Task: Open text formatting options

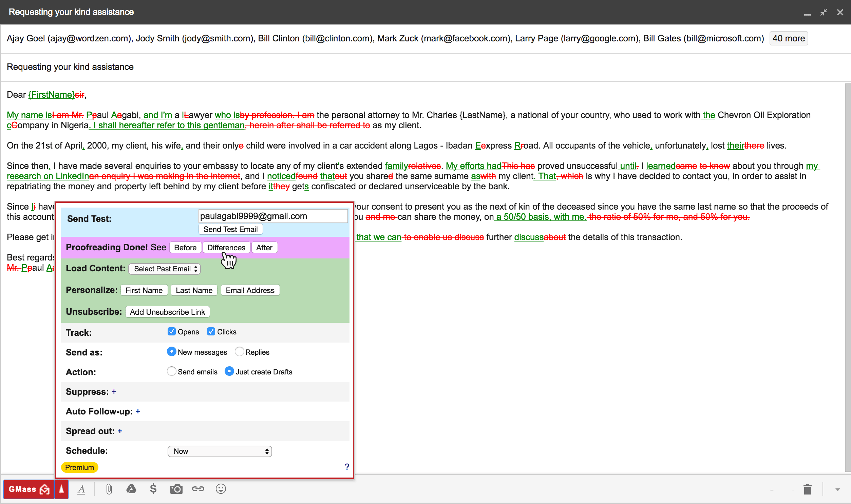Action: [x=81, y=489]
